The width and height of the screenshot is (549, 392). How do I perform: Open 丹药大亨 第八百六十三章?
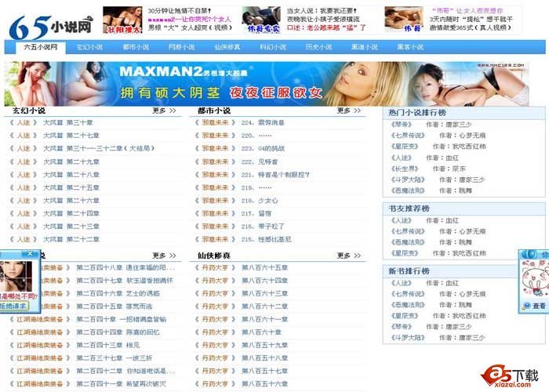click(265, 293)
